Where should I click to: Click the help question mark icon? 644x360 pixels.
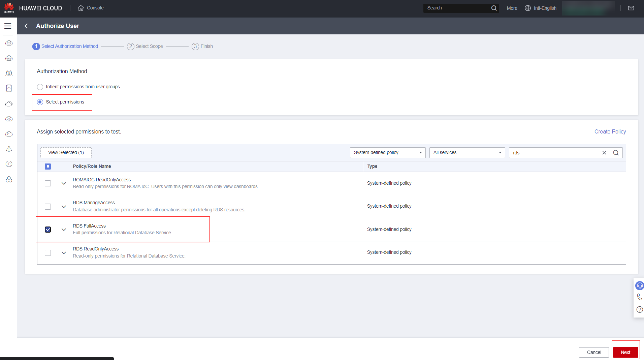pos(639,309)
